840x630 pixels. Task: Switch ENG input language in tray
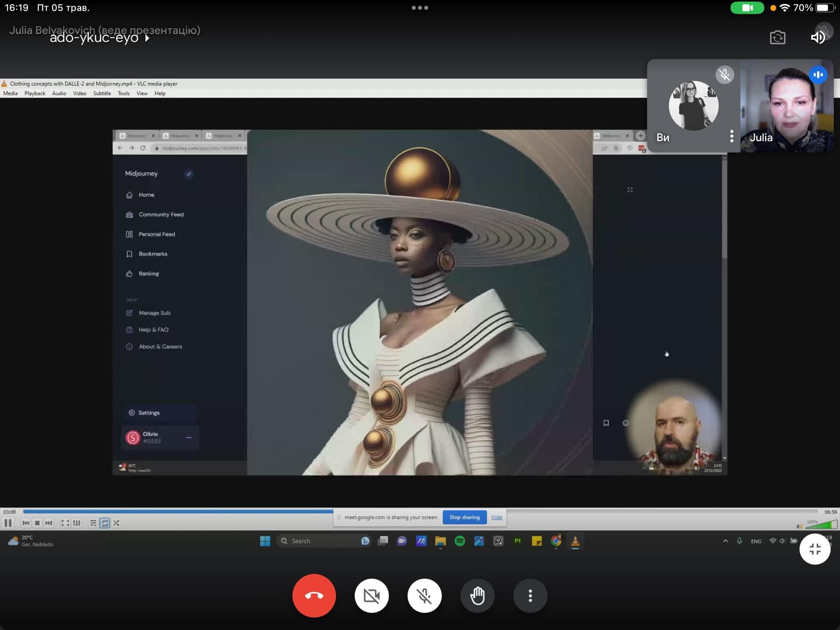756,541
